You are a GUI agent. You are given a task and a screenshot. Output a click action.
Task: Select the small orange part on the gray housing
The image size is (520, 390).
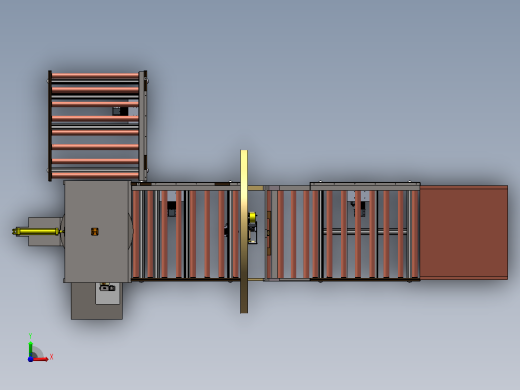pos(95,231)
